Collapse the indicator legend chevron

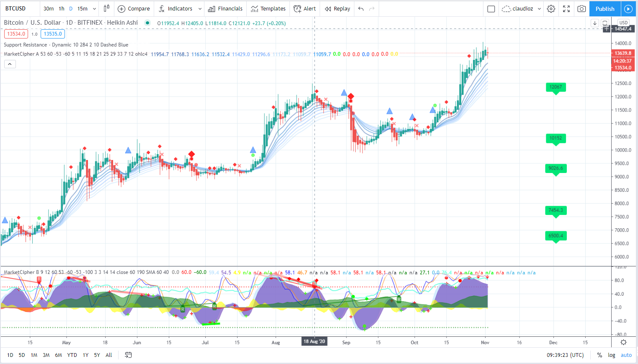(10, 64)
